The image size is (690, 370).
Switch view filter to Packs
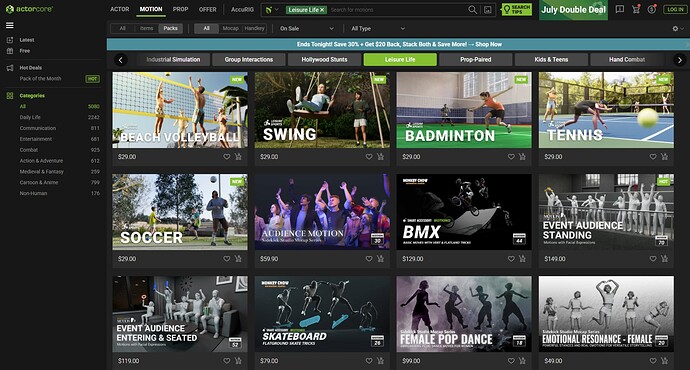coord(170,28)
